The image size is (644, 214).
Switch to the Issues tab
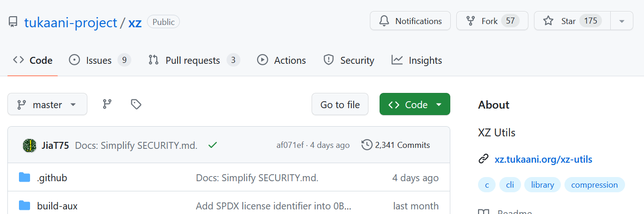99,61
